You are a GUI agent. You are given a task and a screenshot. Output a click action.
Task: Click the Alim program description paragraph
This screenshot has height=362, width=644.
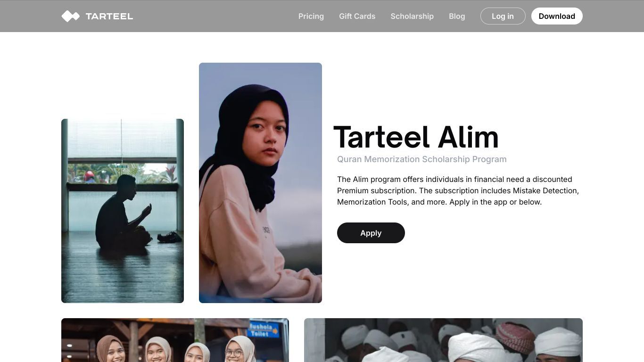point(458,190)
